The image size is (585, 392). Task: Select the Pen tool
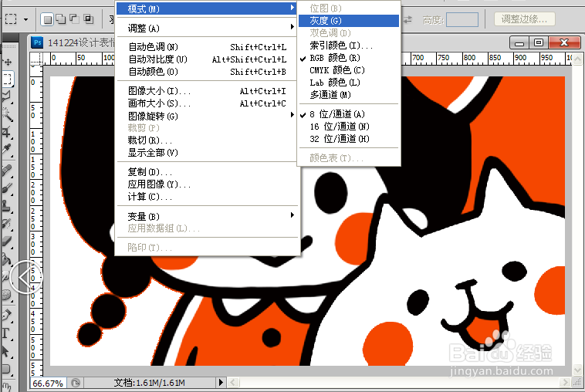pos(7,316)
